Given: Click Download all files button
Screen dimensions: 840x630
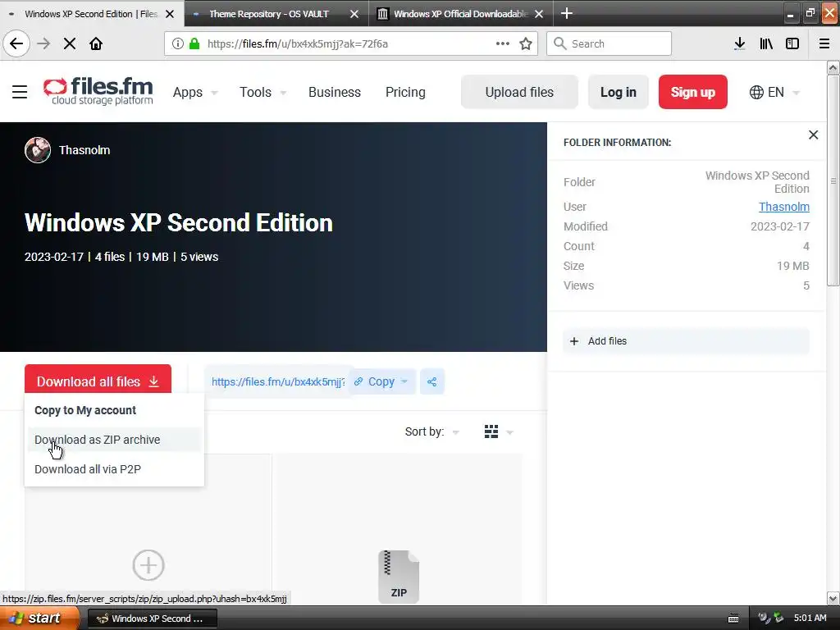Looking at the screenshot, I should click(98, 381).
